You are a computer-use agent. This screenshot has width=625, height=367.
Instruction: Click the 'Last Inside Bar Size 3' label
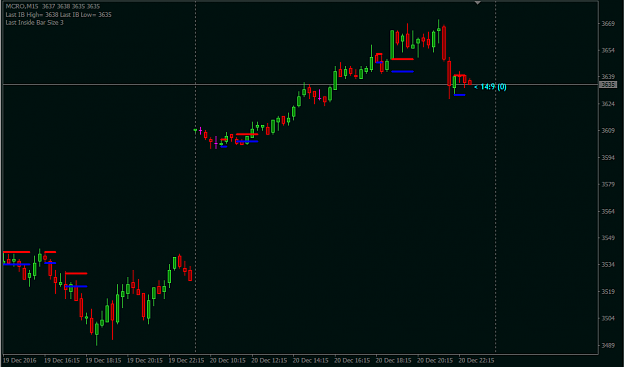(x=34, y=23)
